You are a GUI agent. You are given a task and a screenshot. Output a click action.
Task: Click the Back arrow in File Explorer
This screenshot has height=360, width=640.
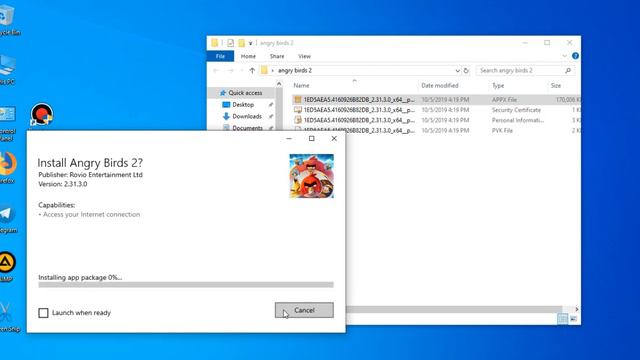[x=216, y=71]
